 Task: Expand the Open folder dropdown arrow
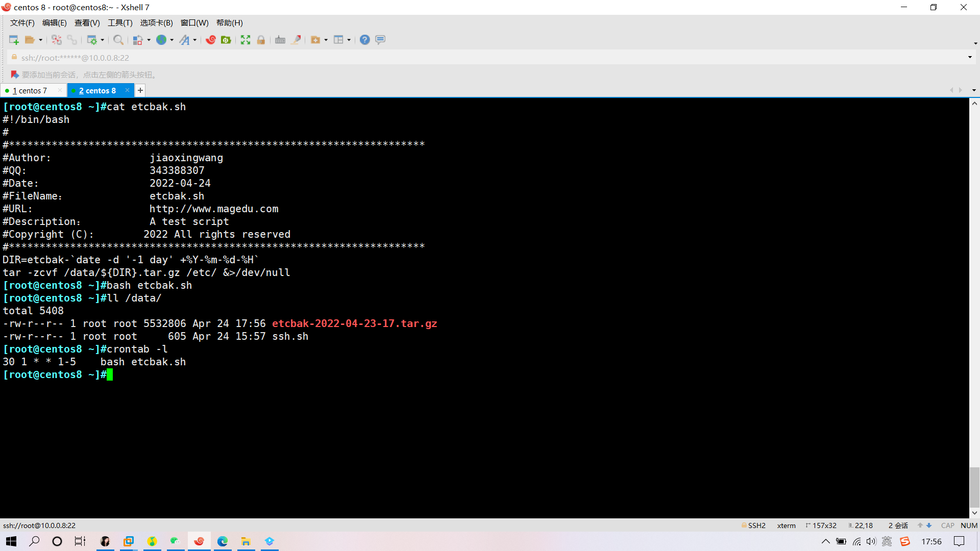(40, 40)
